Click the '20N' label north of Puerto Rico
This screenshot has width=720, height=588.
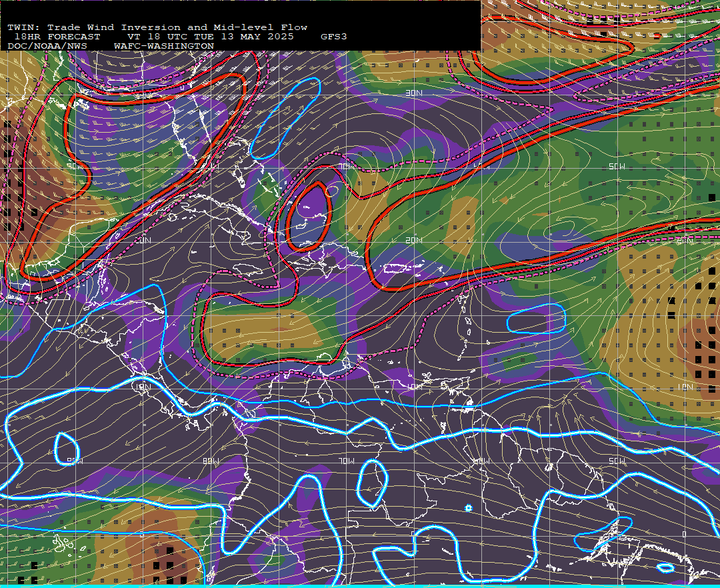(x=414, y=240)
